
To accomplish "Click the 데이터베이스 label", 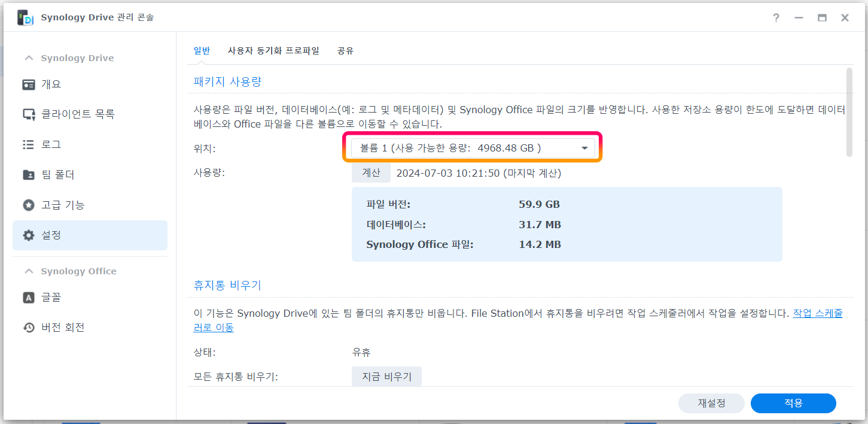I will pyautogui.click(x=396, y=225).
